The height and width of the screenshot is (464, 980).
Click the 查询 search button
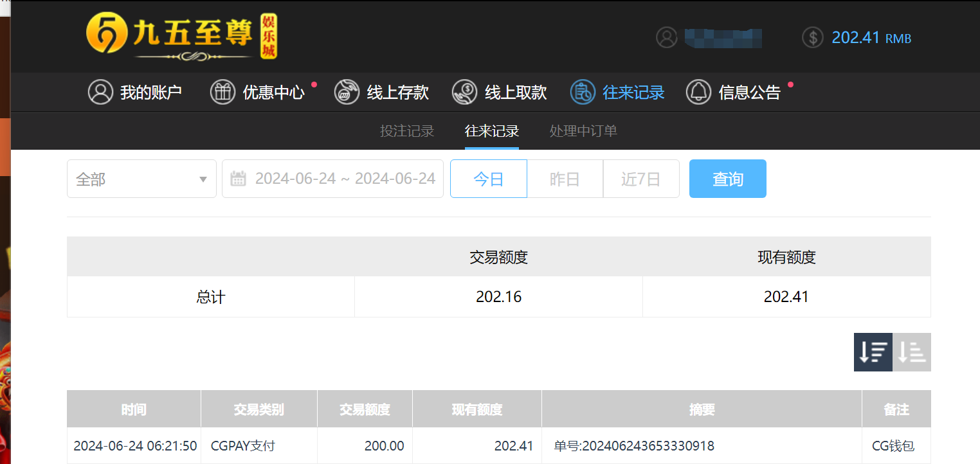pyautogui.click(x=727, y=179)
